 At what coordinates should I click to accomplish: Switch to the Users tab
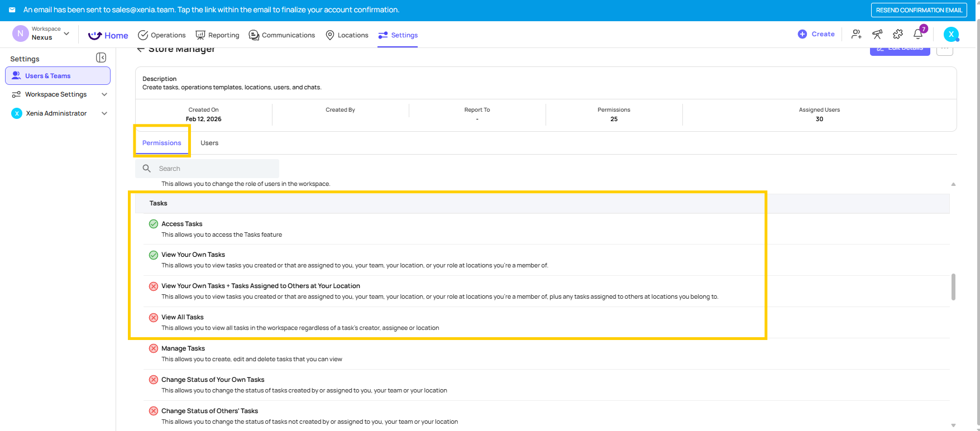[x=209, y=143]
